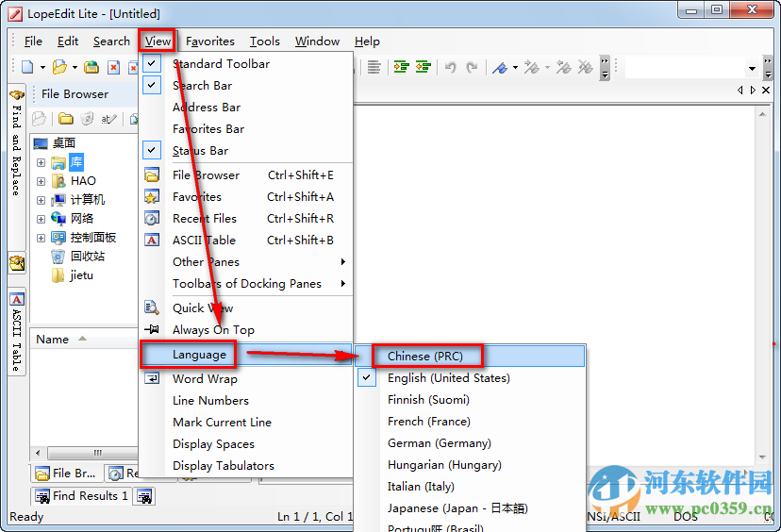Screen dimensions: 781x532
Task: Click the previous tab left-arrow in editor
Action: click(739, 91)
